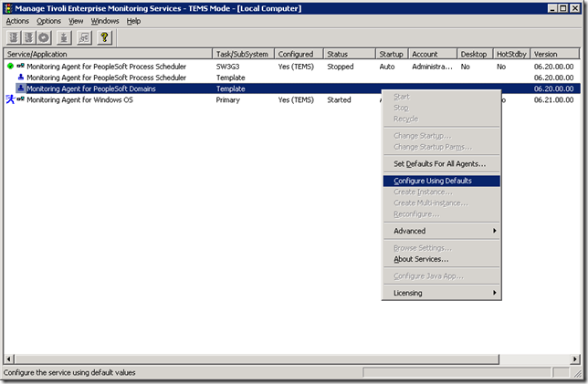
Task: Click the blue template icon of the unselected Process Scheduler template row
Action: click(x=21, y=78)
